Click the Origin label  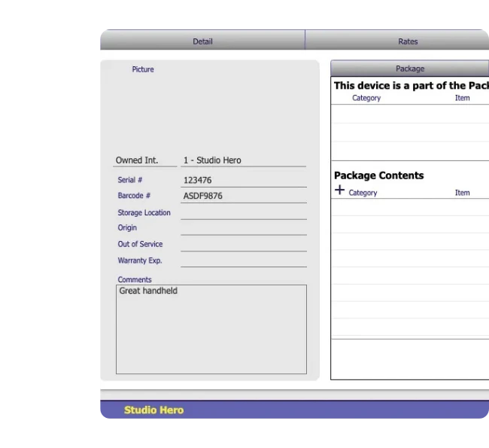[x=127, y=227]
